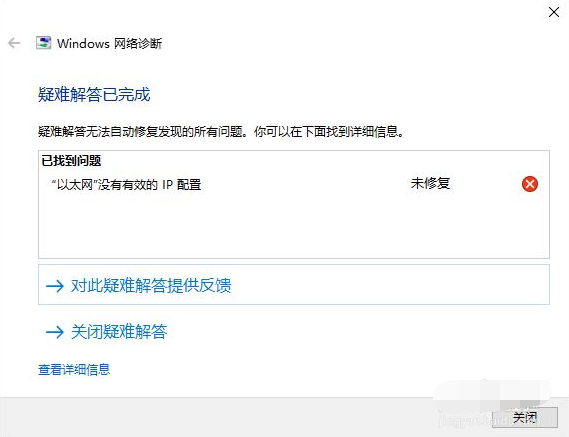Select the "以太网"没有有效的 IP 配置 problem entry

click(x=126, y=184)
